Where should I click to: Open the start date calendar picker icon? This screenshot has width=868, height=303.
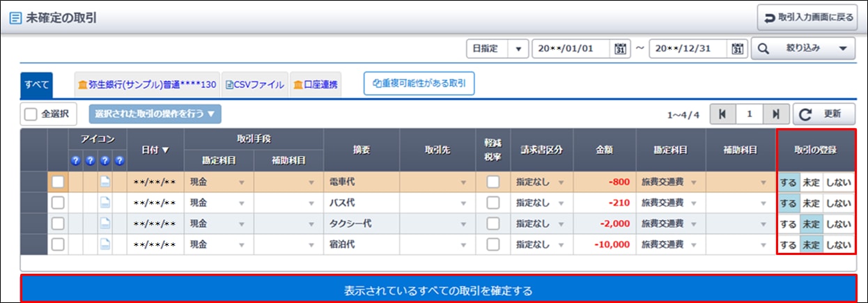click(x=620, y=49)
